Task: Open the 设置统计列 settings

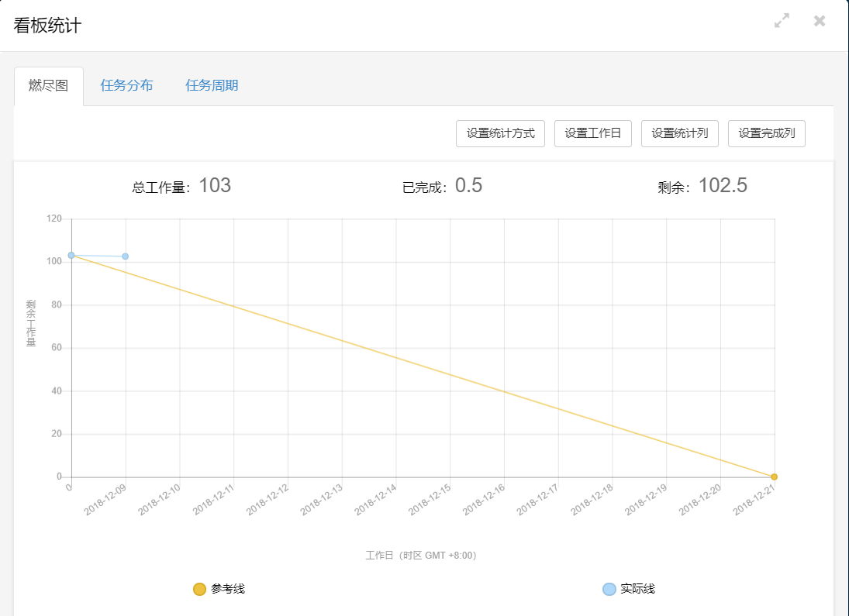Action: (679, 133)
